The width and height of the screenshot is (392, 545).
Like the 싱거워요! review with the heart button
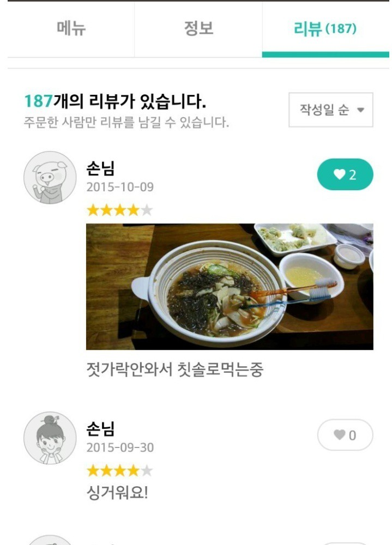[x=345, y=435]
